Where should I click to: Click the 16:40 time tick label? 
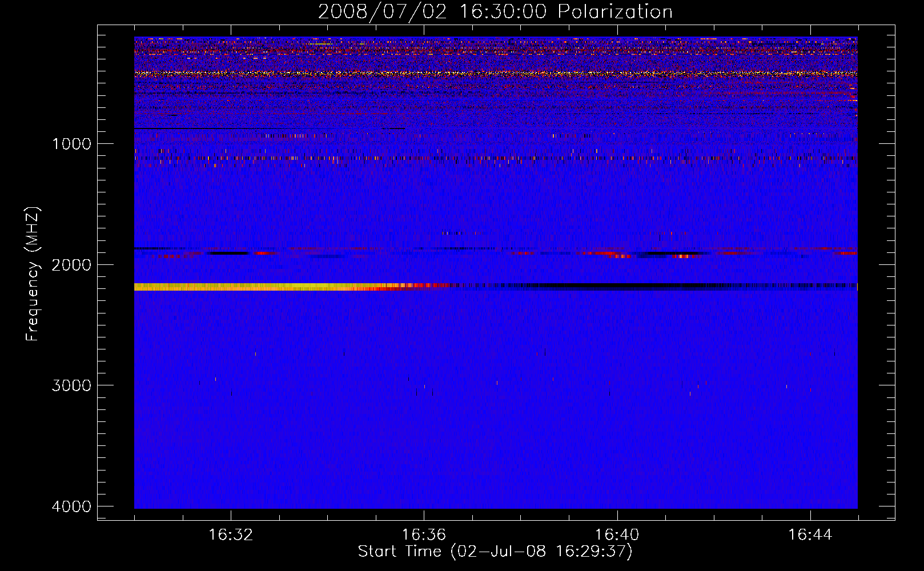point(617,535)
